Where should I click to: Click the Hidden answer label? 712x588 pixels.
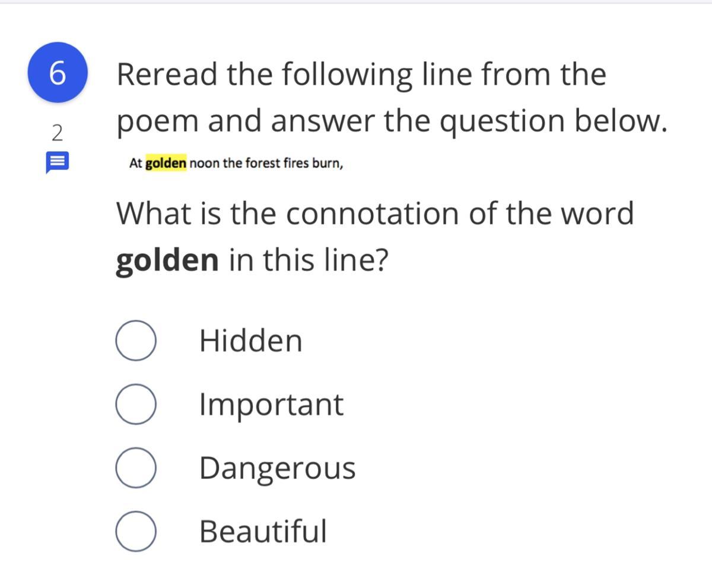coord(250,341)
